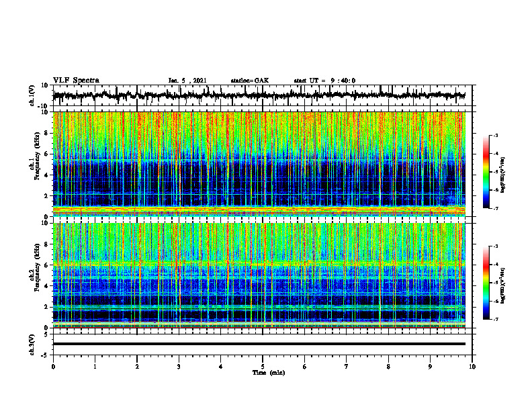Click time axis tick label "7"
Image resolution: width=532 pixels, height=411 pixels.
tap(347, 367)
